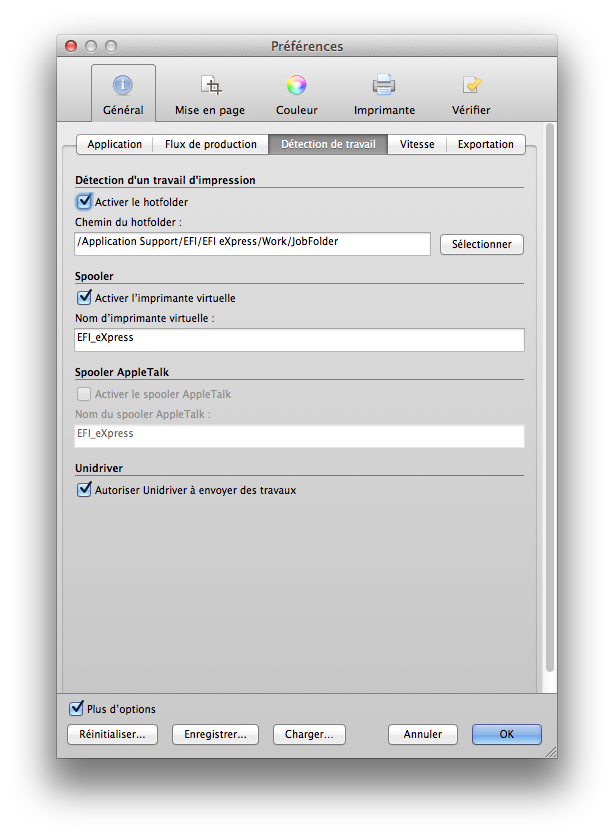
Task: Click the Chemin du hotfolder path field
Action: pyautogui.click(x=253, y=243)
